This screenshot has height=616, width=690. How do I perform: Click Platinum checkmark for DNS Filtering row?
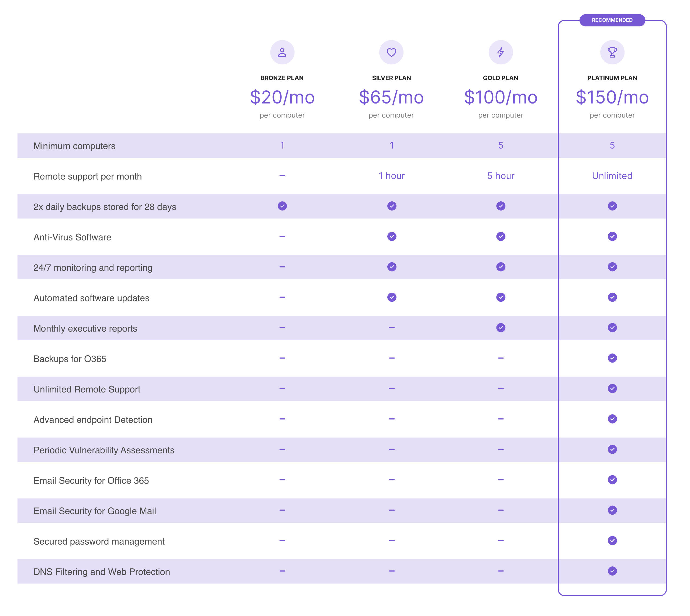point(612,571)
